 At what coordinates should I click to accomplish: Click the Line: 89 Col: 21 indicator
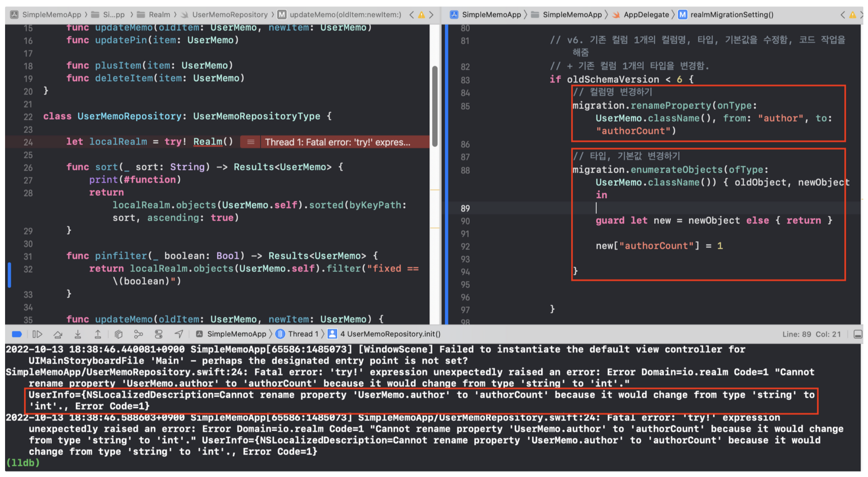[811, 334]
